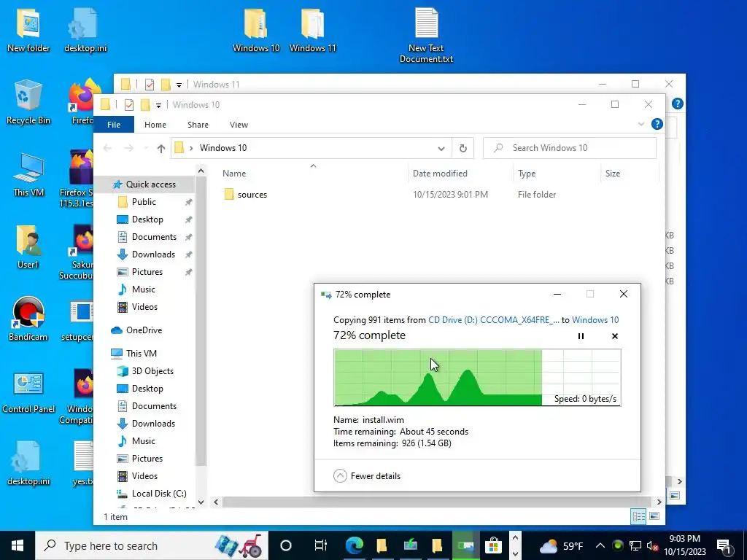Pause the file copy operation

pos(581,336)
